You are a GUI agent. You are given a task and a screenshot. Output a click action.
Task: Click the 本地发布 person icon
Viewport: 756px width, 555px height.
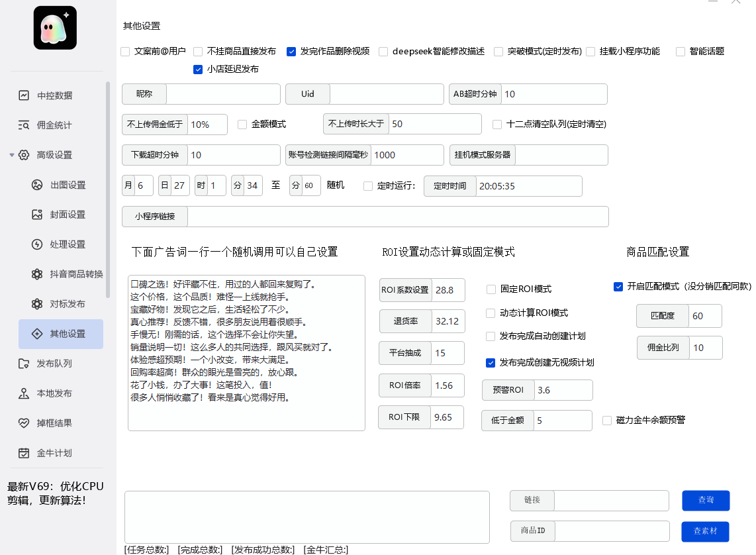[24, 393]
